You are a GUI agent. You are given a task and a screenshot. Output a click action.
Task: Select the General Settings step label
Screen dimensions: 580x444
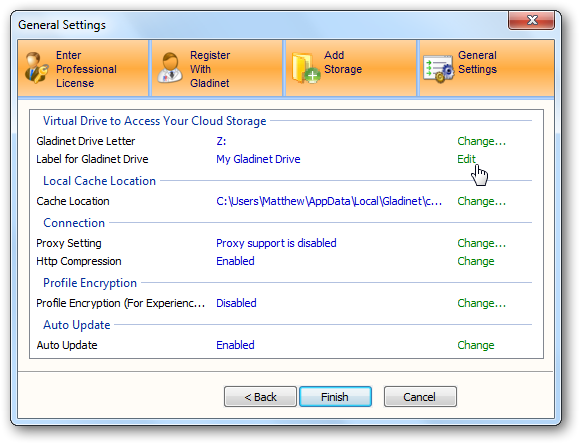[477, 62]
